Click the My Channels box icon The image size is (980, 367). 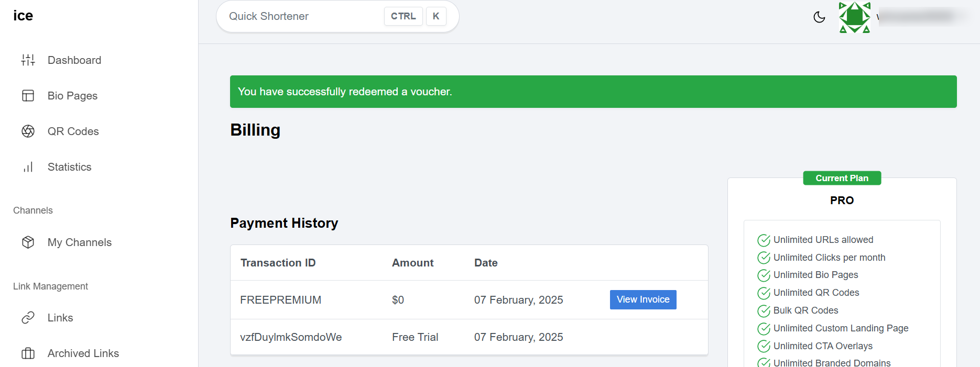coord(28,242)
